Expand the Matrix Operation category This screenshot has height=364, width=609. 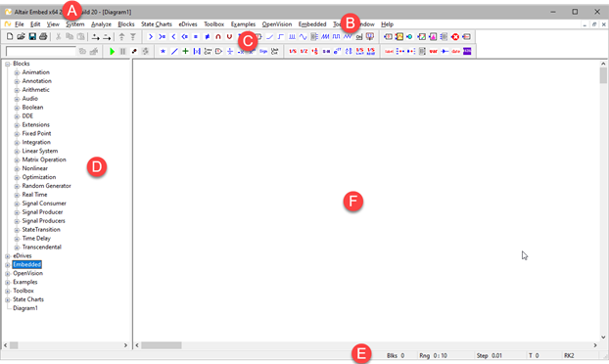tap(17, 159)
